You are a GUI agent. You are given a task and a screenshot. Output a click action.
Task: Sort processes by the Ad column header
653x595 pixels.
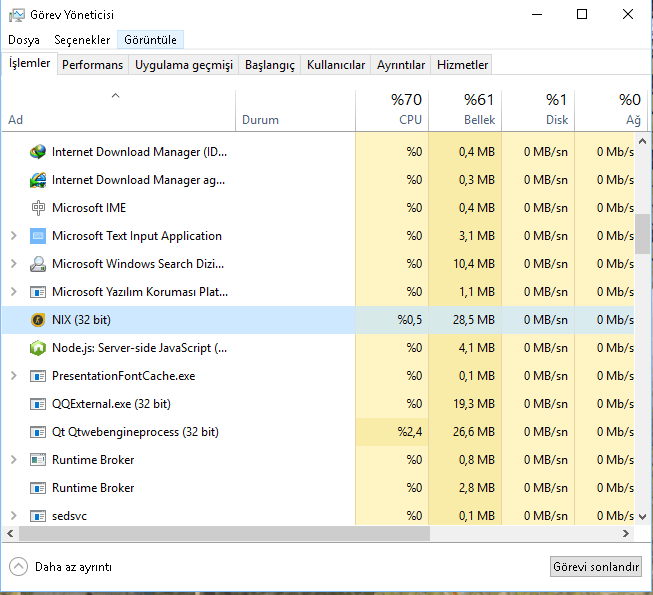pyautogui.click(x=119, y=110)
